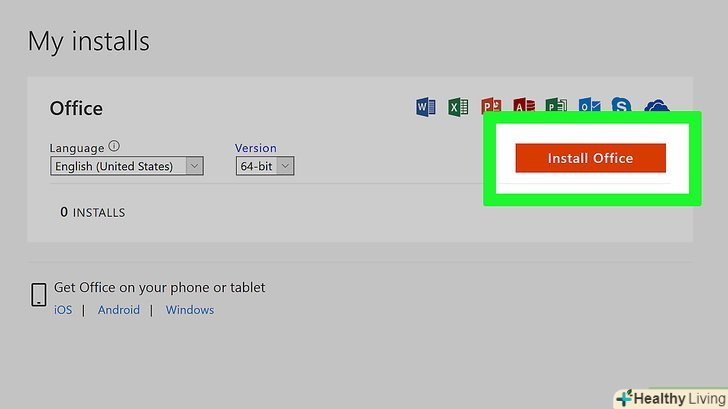The height and width of the screenshot is (409, 728).
Task: Click the Install Office button
Action: [x=591, y=158]
